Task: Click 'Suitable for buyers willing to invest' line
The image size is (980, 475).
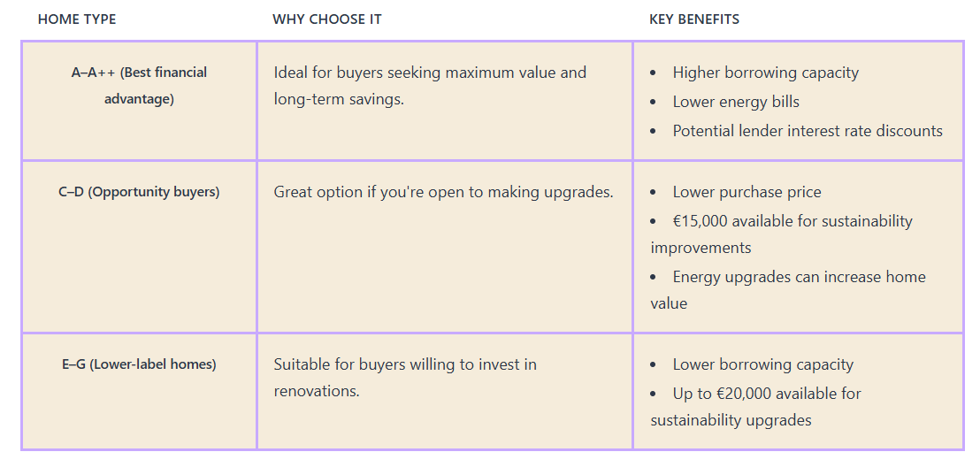Action: pos(405,364)
